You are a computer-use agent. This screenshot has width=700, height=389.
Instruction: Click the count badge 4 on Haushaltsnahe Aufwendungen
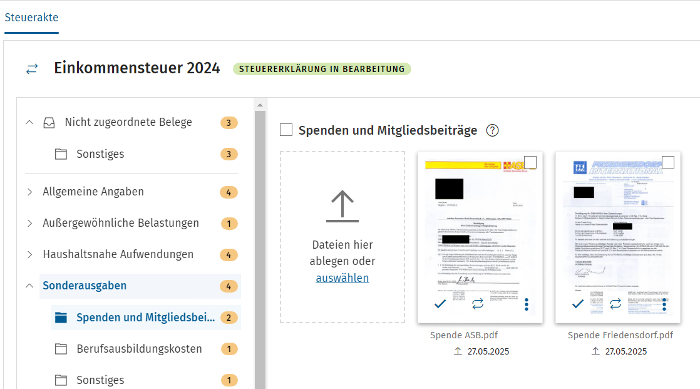[229, 255]
